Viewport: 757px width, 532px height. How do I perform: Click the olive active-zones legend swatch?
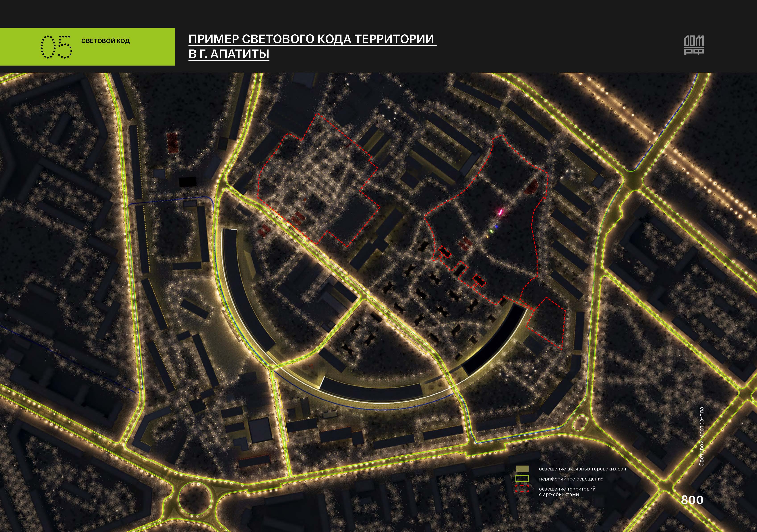coord(522,469)
